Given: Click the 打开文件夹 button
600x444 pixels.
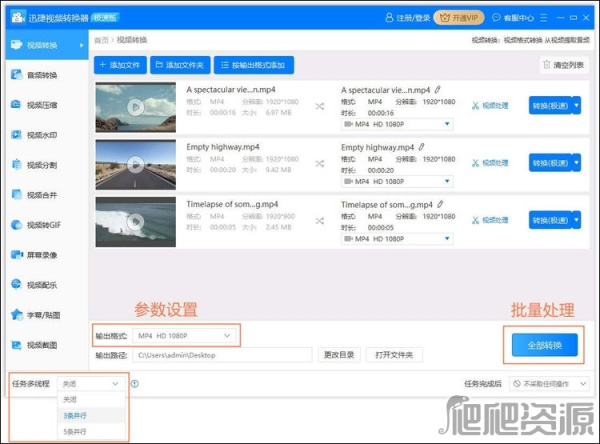Looking at the screenshot, I should tap(394, 355).
